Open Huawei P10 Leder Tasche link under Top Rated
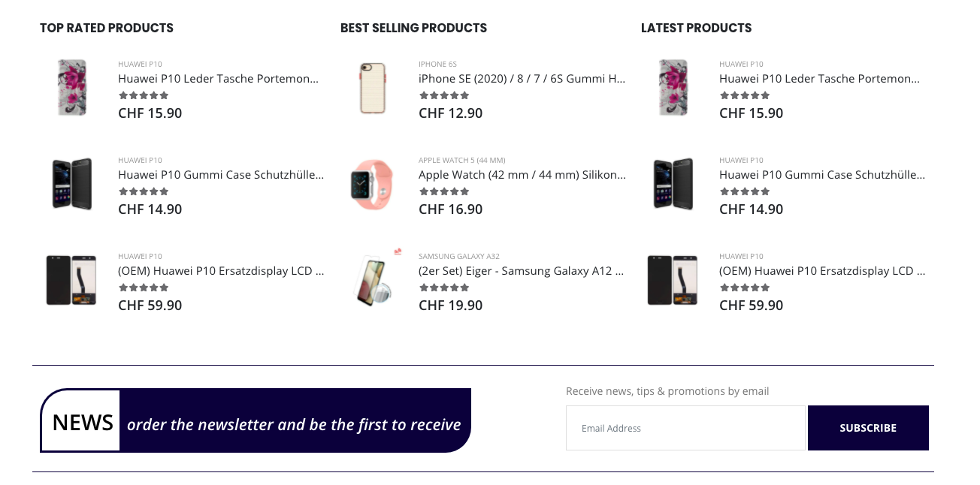The width and height of the screenshot is (980, 485). (x=218, y=78)
